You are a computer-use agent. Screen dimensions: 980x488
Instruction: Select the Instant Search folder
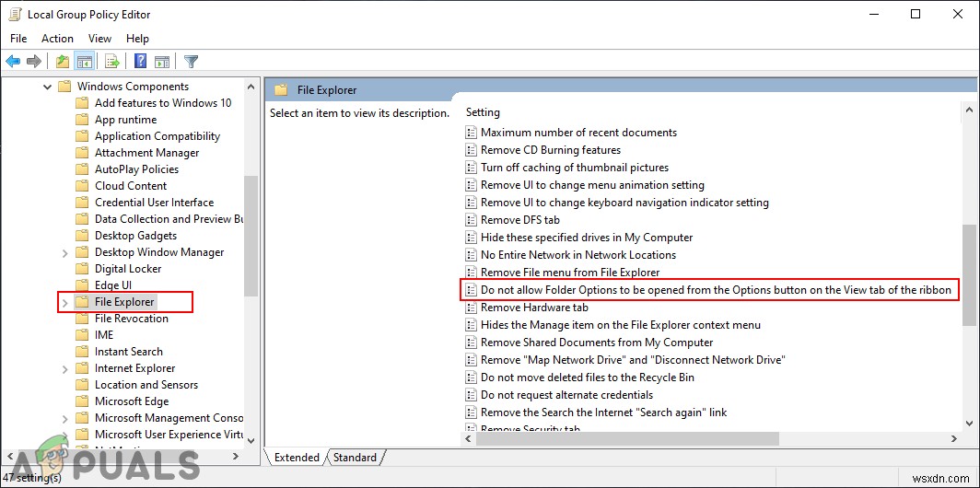point(129,352)
